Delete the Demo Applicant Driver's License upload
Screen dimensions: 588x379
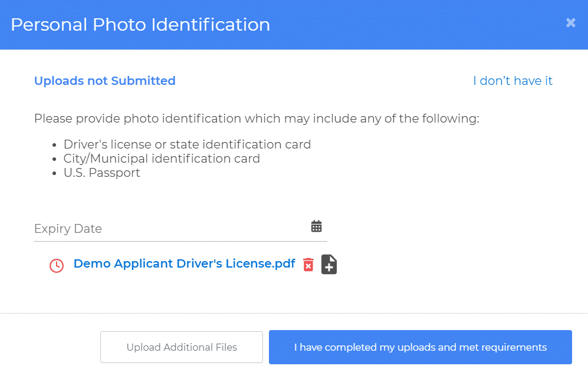[x=308, y=264]
